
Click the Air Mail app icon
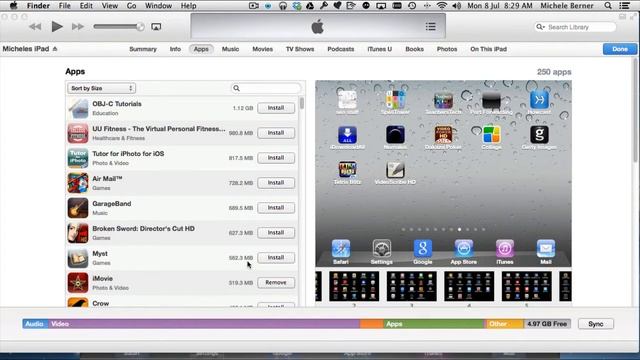[x=78, y=183]
